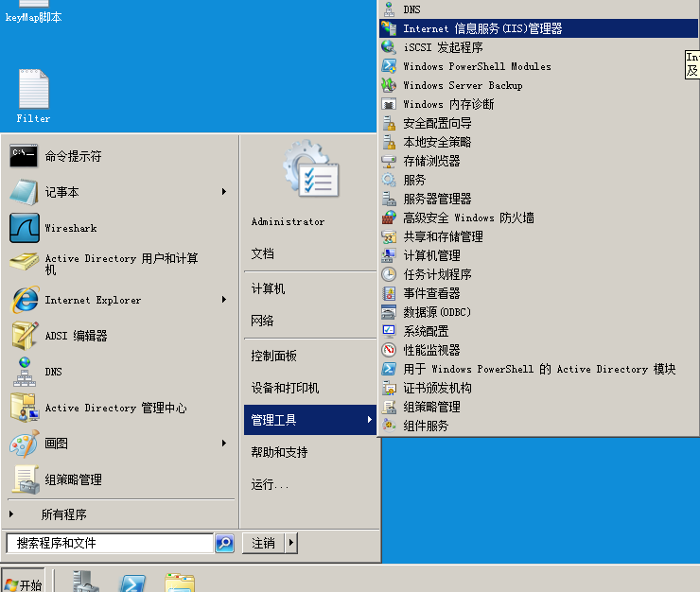Open 安全配置向导 menu entry
The image size is (700, 592).
pos(538,123)
